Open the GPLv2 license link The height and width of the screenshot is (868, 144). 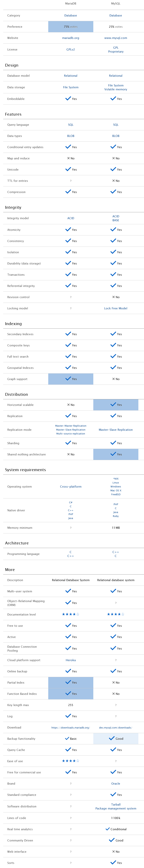coord(71,50)
